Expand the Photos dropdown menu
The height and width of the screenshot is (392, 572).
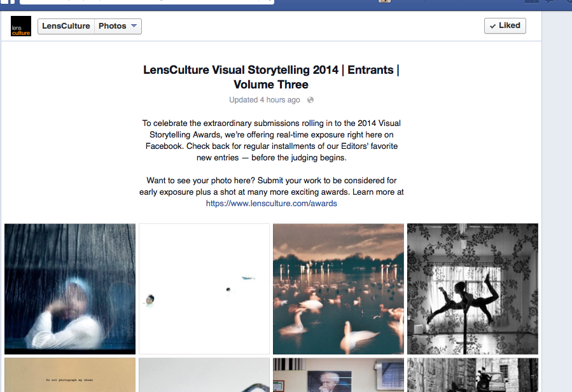point(118,26)
